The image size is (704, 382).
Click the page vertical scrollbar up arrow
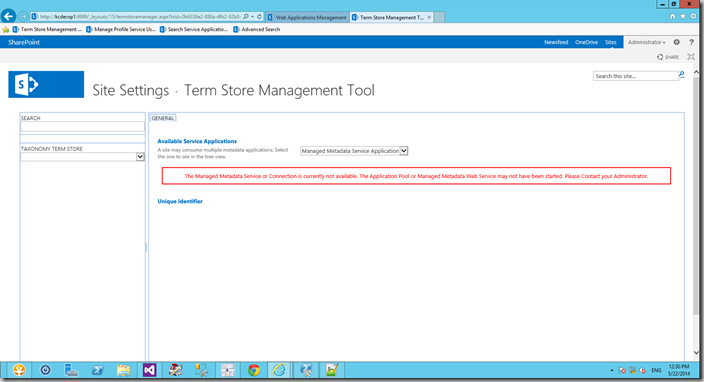click(x=696, y=72)
